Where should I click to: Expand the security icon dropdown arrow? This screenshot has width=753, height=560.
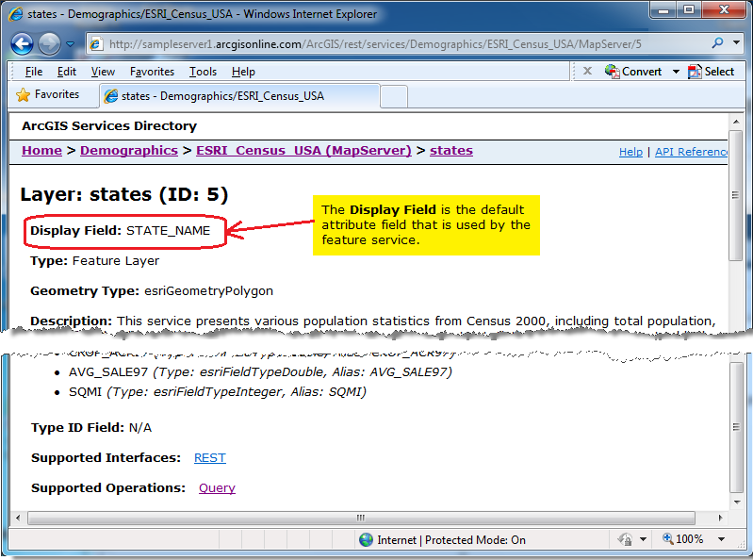coord(643,540)
